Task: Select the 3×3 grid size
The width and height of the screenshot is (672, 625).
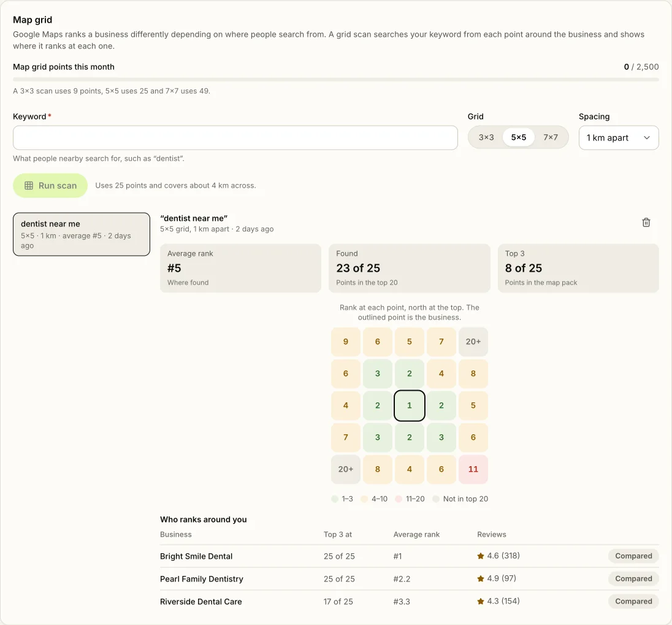Action: 486,137
